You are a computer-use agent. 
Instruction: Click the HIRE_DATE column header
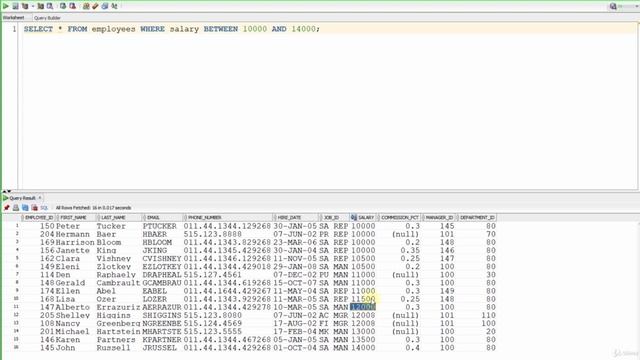[x=296, y=218]
